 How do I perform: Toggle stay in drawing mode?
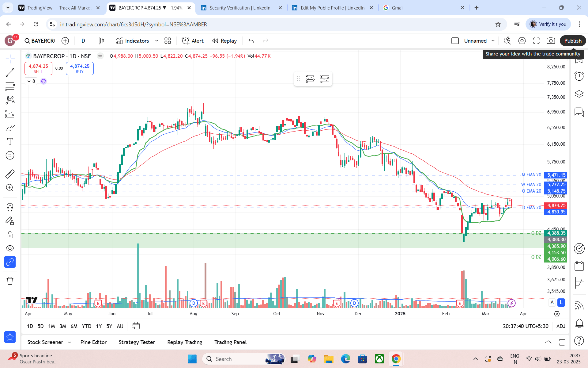10,221
